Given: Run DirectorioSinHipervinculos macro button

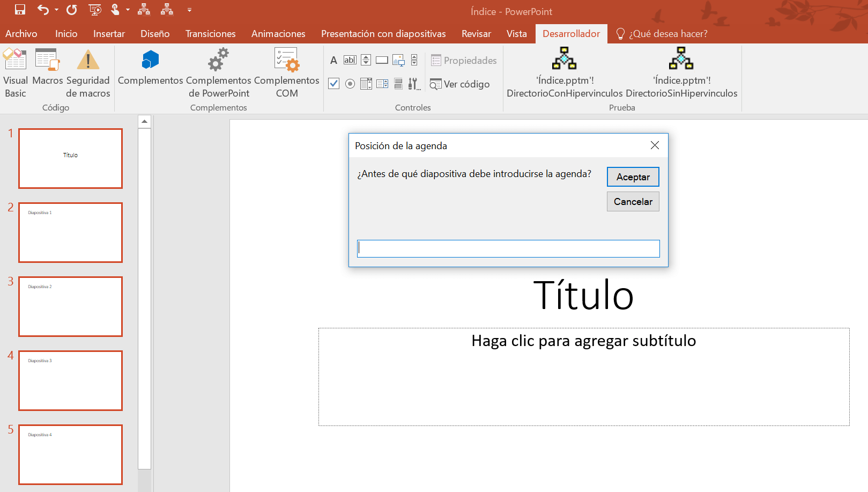Looking at the screenshot, I should click(x=681, y=73).
